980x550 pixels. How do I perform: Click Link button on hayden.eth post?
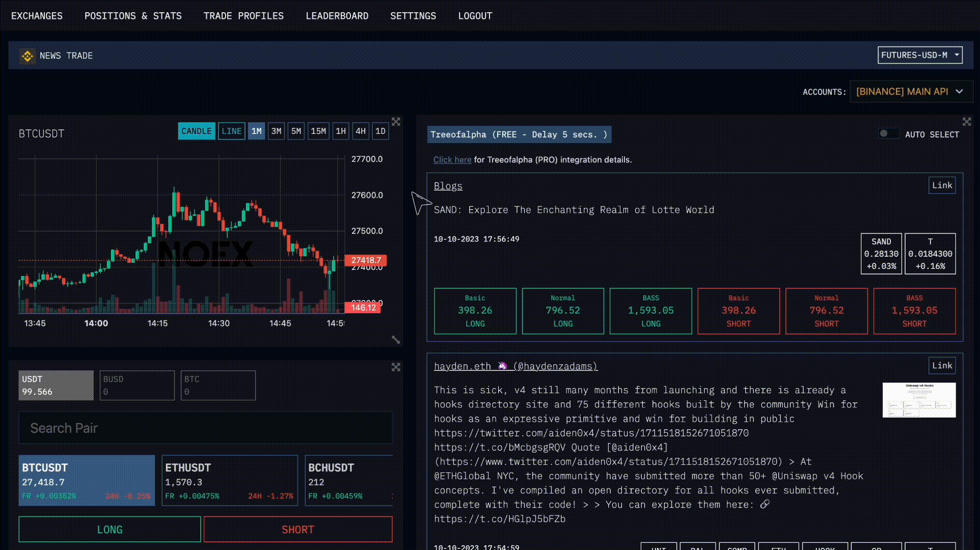click(x=942, y=366)
